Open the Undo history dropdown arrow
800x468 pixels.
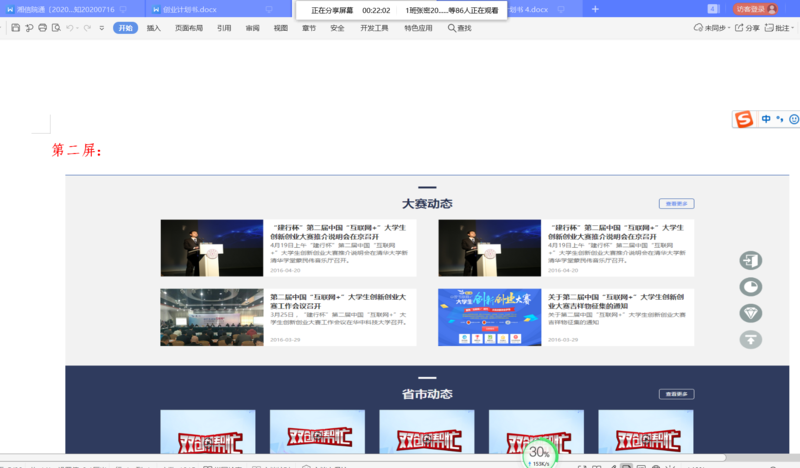[77, 28]
